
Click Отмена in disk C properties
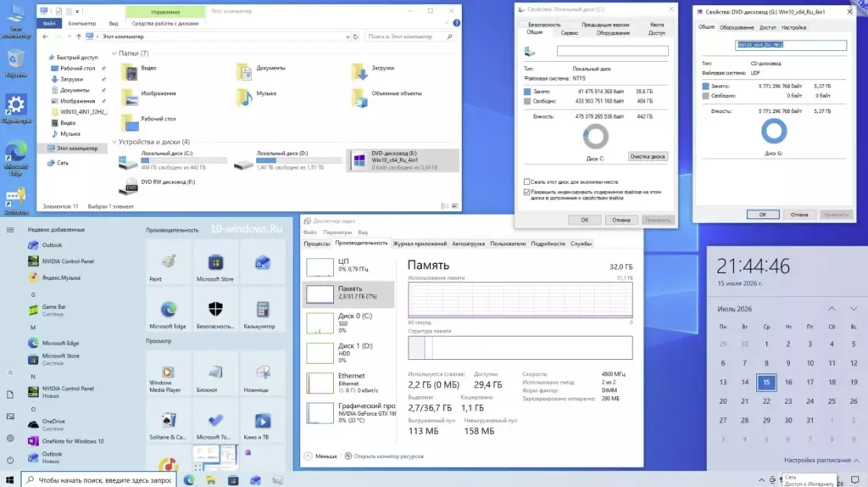point(621,220)
